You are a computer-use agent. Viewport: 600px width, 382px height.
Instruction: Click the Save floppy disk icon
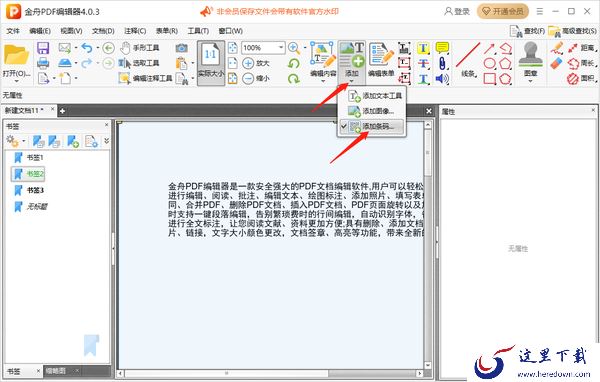(43, 48)
